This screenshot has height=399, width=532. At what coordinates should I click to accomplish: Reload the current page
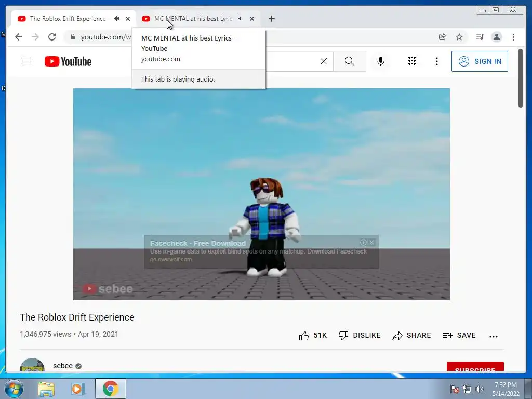(52, 37)
